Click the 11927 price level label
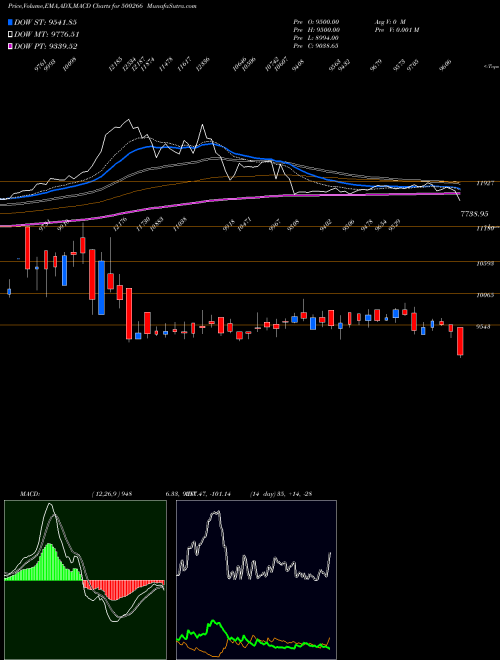The image size is (500, 660). pos(484,184)
